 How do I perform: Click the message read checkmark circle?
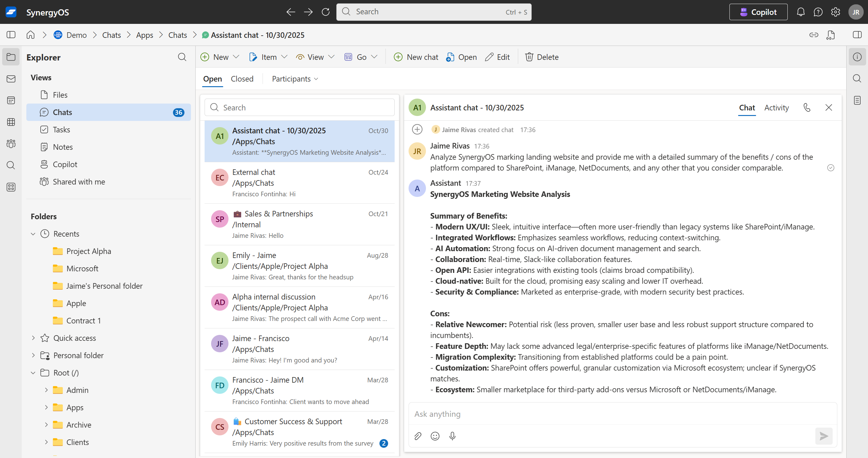[x=830, y=168]
